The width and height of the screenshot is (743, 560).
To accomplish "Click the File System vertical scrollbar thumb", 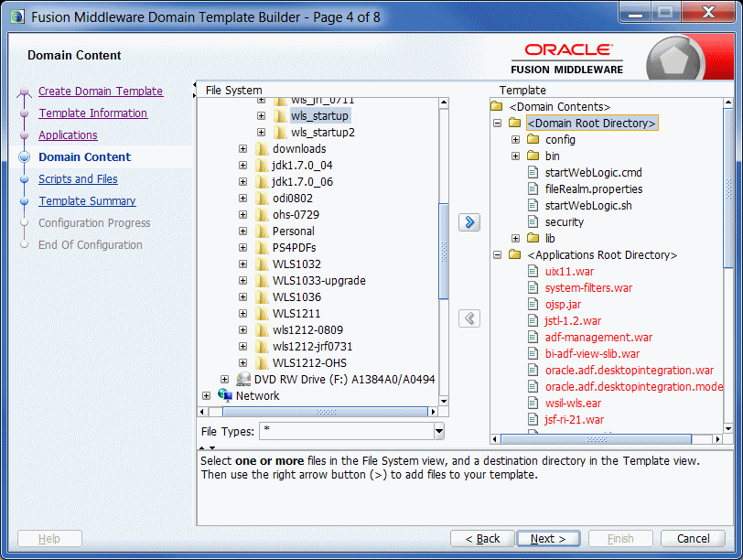I will 444,251.
